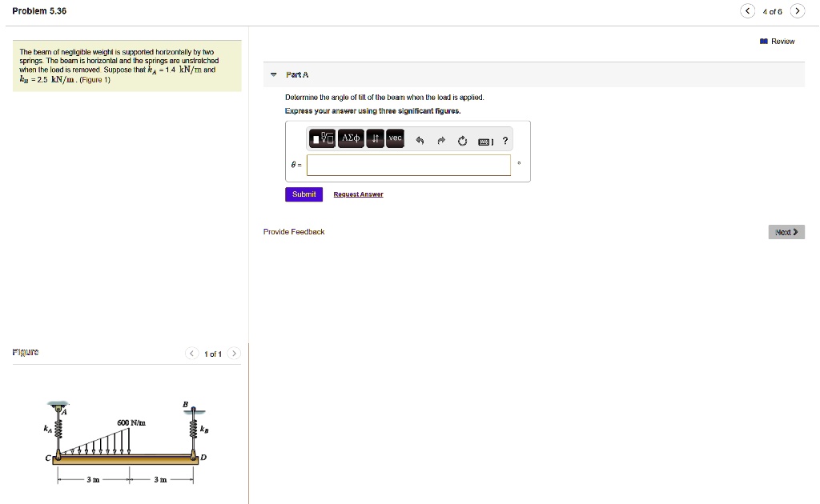820x504 pixels.
Task: Show next figure arrow
Action: 235,354
